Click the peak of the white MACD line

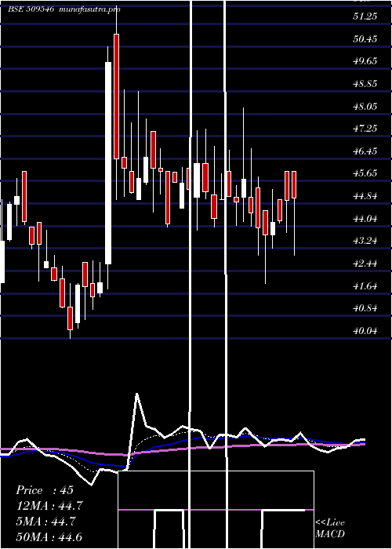(137, 394)
